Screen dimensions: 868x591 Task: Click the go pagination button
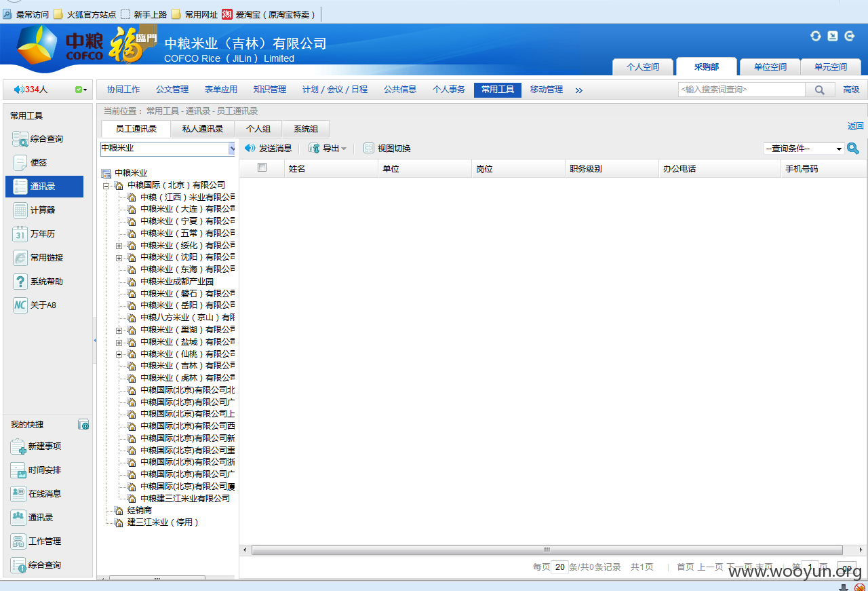(x=846, y=567)
